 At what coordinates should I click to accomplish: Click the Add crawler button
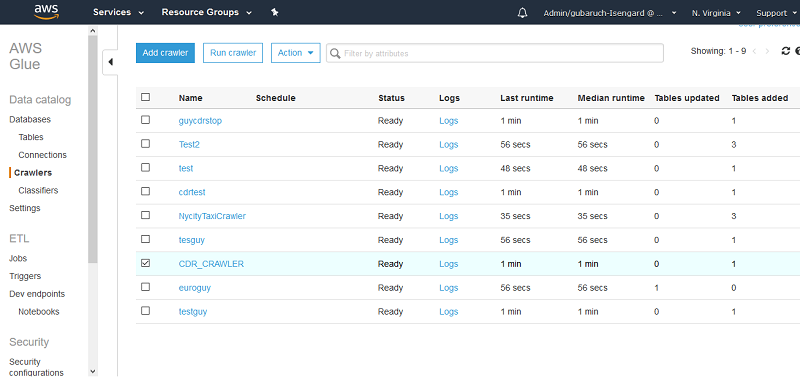pyautogui.click(x=165, y=53)
